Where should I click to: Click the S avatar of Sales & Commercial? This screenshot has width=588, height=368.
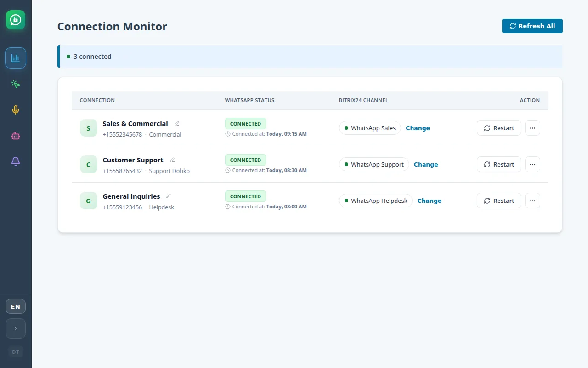point(89,128)
